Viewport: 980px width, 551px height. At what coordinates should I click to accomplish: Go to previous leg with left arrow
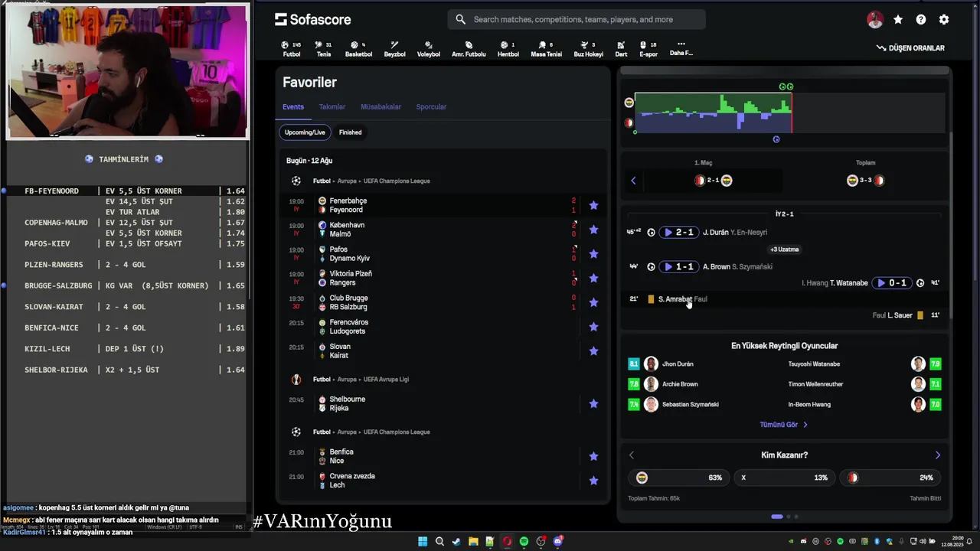click(633, 181)
